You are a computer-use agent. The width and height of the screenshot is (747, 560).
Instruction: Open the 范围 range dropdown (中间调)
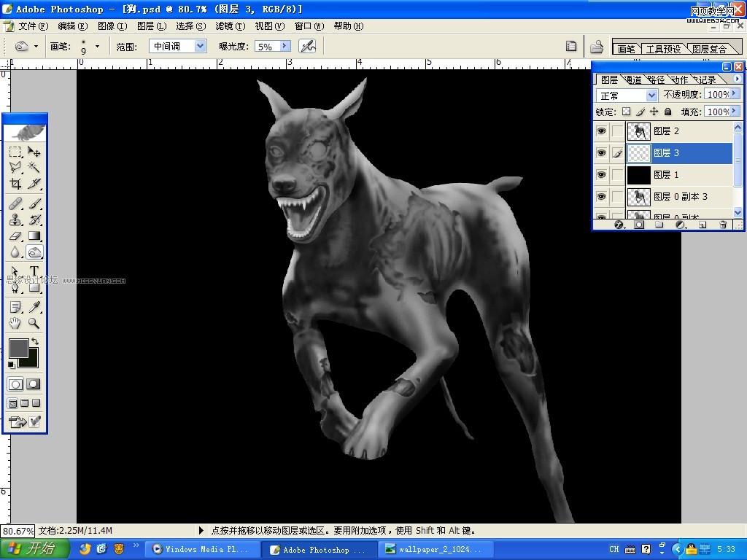[x=200, y=46]
